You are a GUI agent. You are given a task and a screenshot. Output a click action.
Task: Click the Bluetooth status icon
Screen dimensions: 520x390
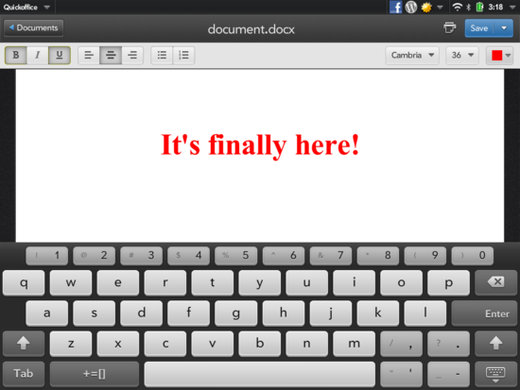[468, 7]
